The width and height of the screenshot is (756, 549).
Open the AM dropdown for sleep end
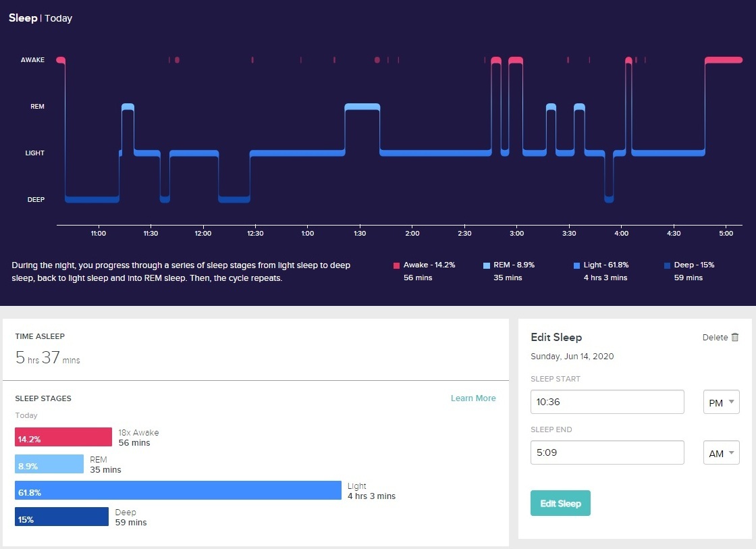722,453
